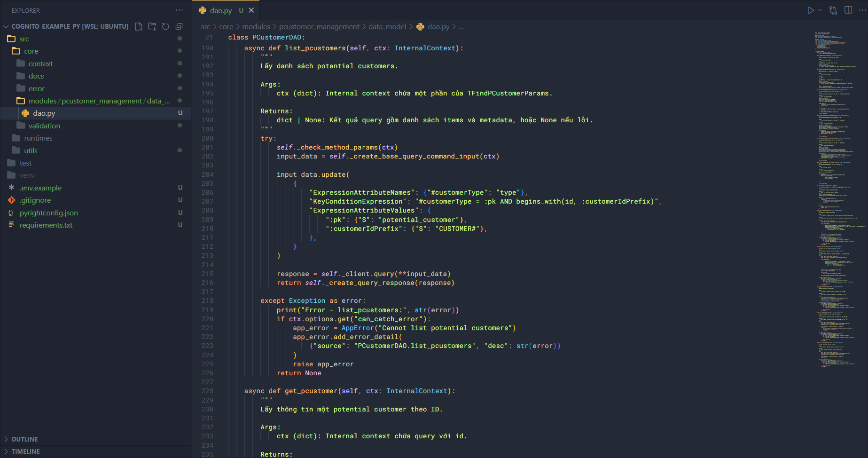Close the dao.py editor tab
Viewport: 868px width, 458px height.
pyautogui.click(x=251, y=10)
